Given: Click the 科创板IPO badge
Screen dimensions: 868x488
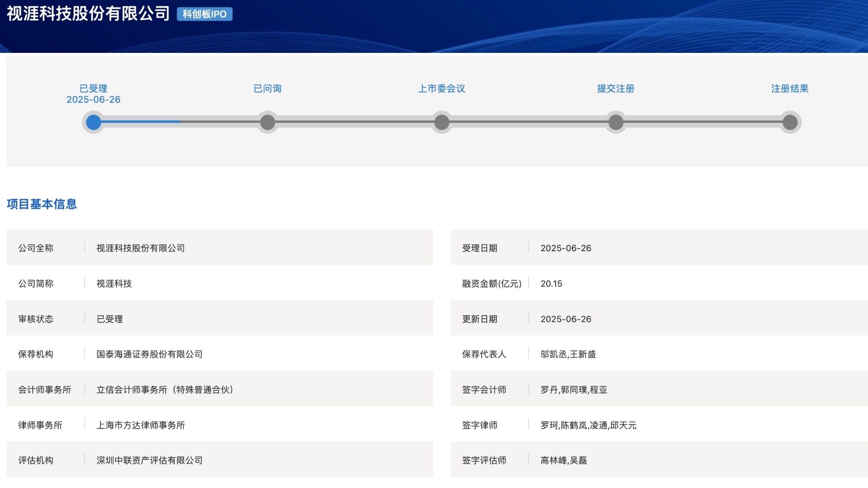Looking at the screenshot, I should [204, 14].
